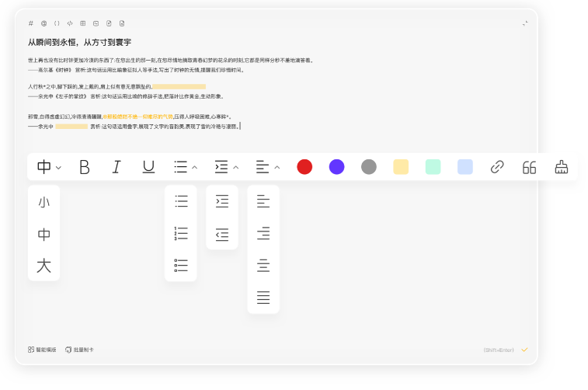The image size is (588, 390).
Task: Open the font size dropdown showing 中
Action: (x=49, y=167)
